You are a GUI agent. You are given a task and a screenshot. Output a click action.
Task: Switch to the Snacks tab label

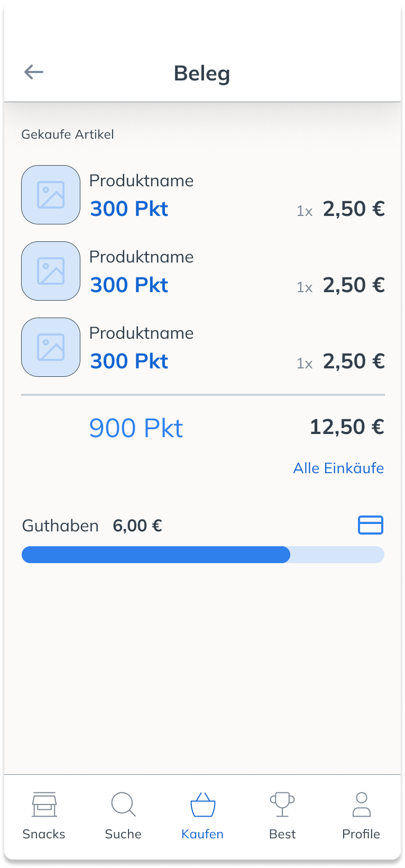(x=44, y=834)
